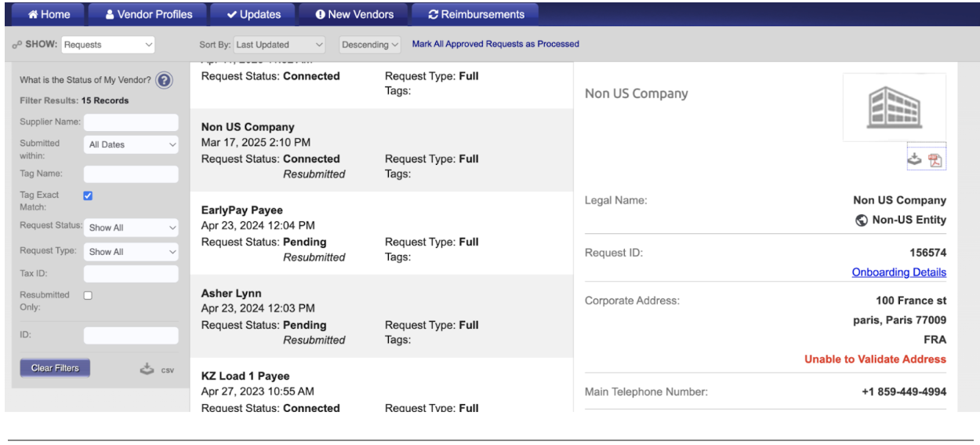This screenshot has height=445, width=980.
Task: Click the company building logo image
Action: pyautogui.click(x=894, y=108)
